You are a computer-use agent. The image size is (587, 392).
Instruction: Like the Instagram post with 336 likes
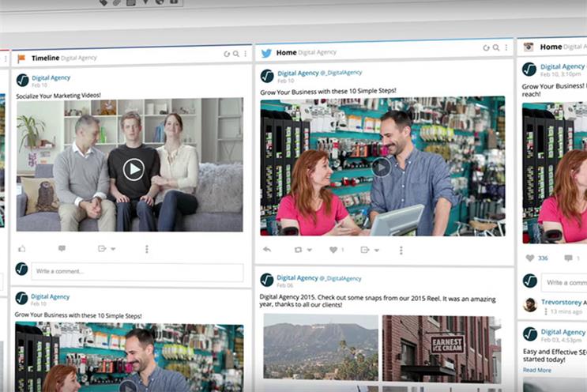[x=530, y=258]
